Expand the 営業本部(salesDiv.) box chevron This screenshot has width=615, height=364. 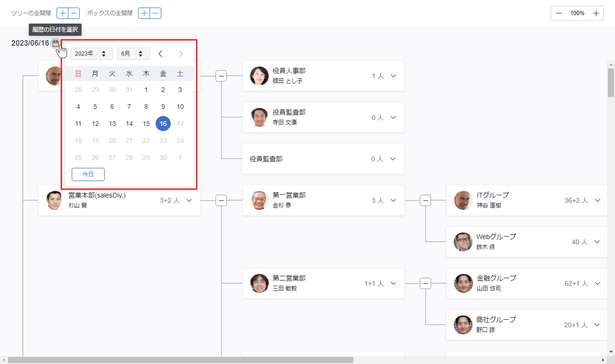click(189, 200)
